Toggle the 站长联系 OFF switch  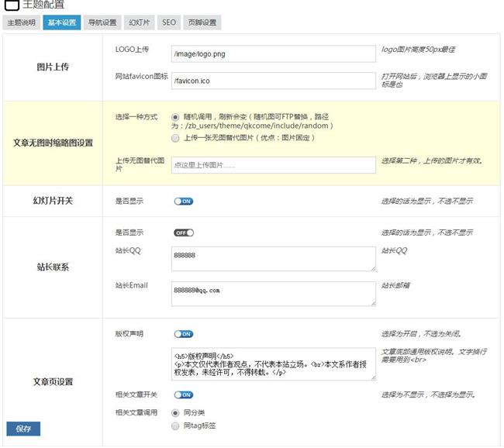(x=184, y=233)
